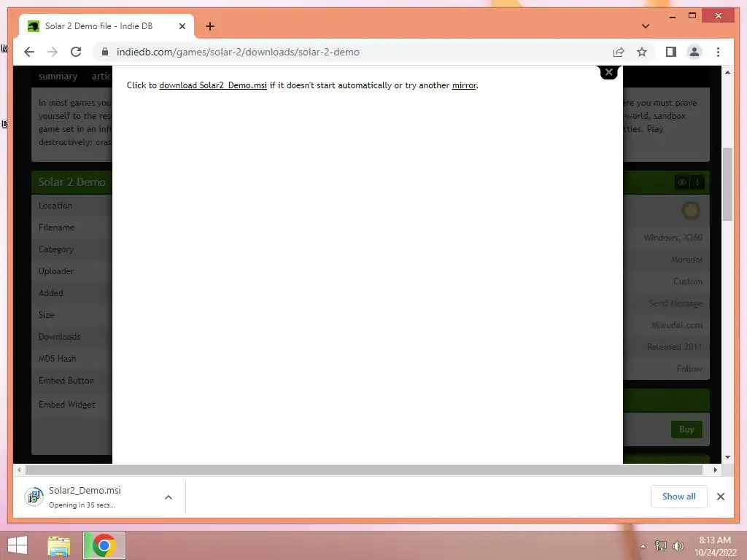Click the horizontal scrollbar thumb
The height and width of the screenshot is (560, 747).
364,470
